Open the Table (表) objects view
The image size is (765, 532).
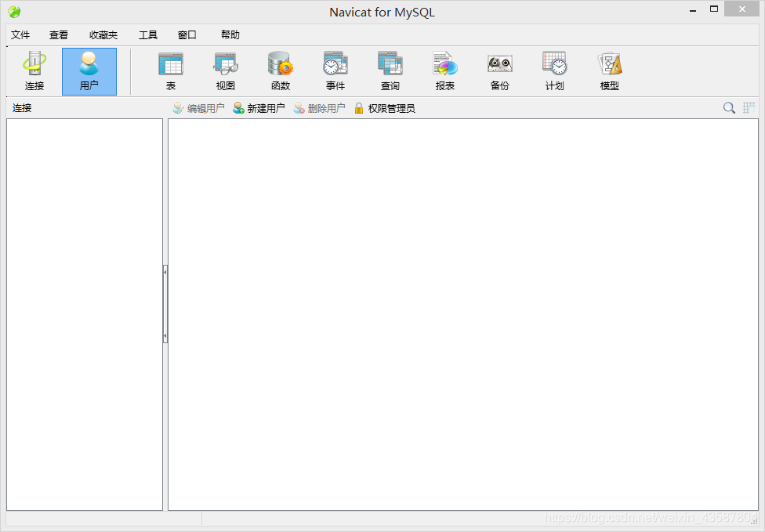(171, 71)
